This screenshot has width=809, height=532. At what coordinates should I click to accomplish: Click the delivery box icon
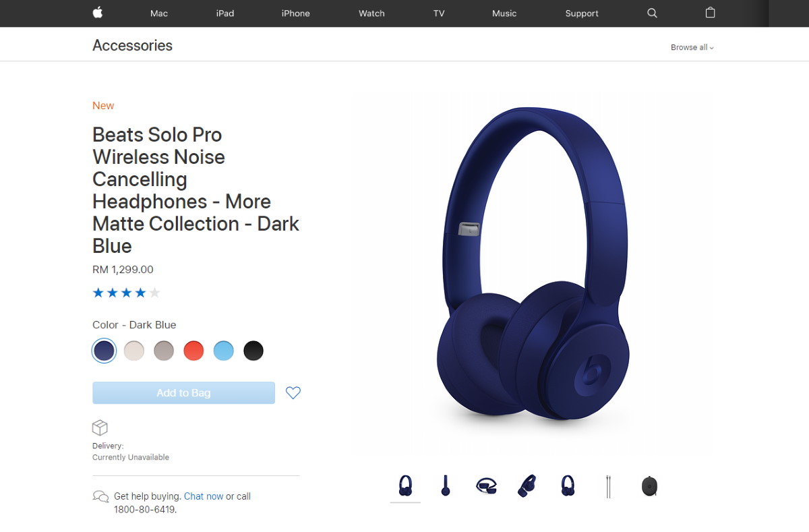click(100, 427)
